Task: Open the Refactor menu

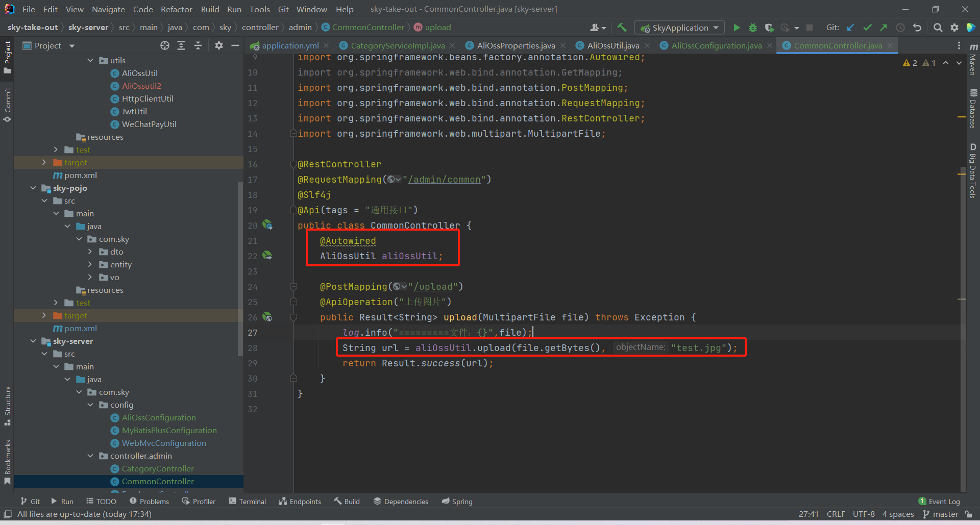Action: tap(176, 9)
